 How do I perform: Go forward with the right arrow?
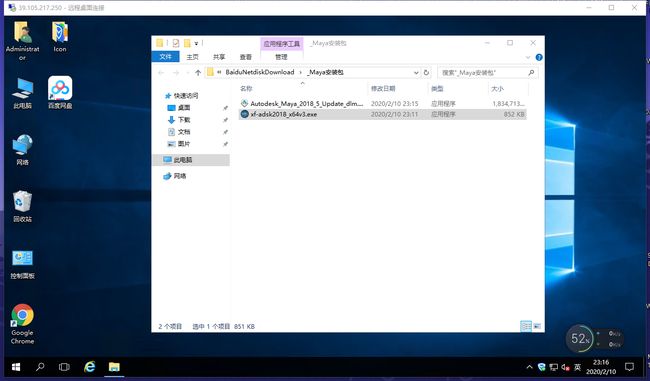pos(176,73)
